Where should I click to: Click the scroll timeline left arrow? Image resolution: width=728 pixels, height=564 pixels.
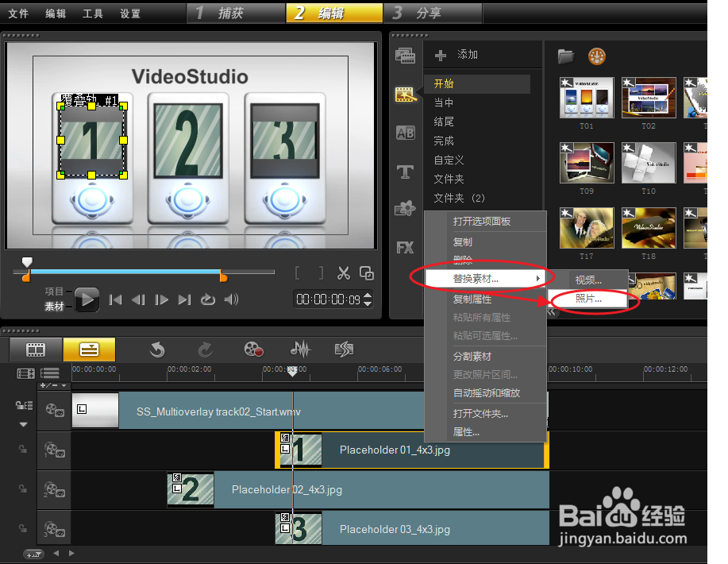tap(56, 553)
